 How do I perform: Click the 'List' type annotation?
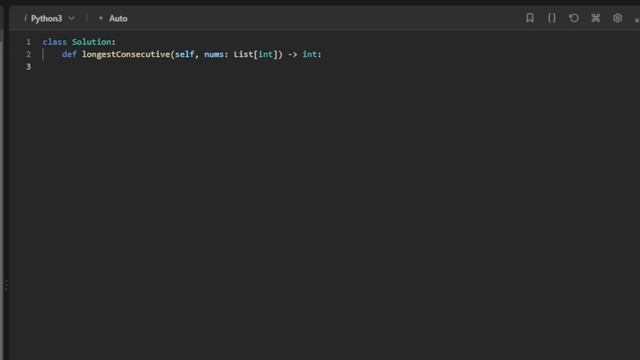click(x=243, y=54)
